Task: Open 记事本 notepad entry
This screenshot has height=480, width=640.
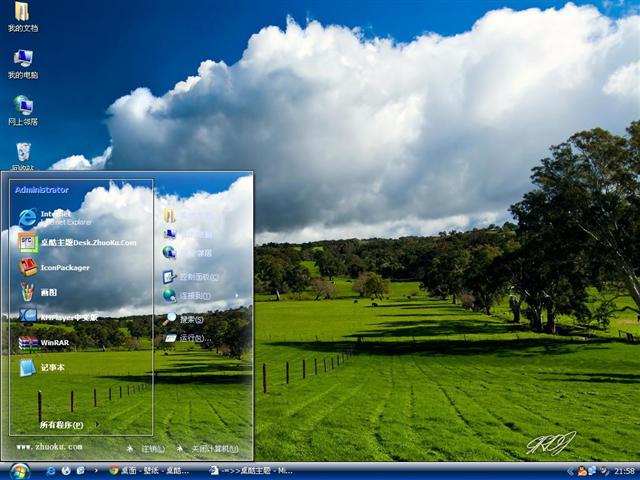Action: pos(42,367)
